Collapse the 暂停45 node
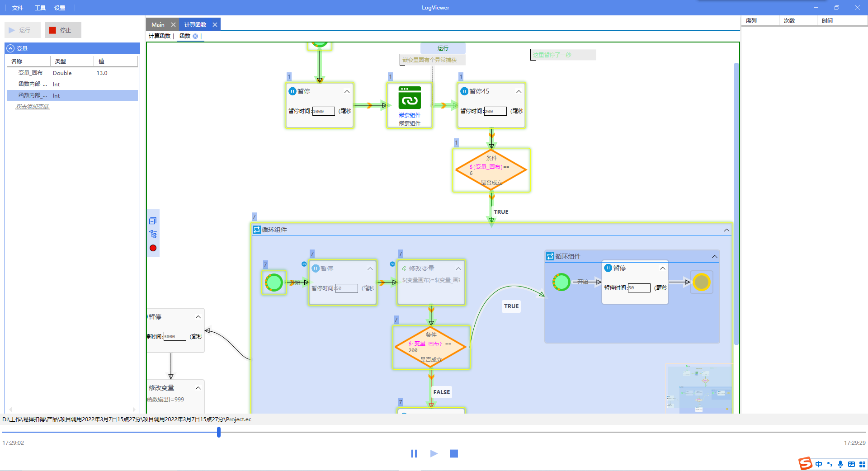Image resolution: width=868 pixels, height=471 pixels. click(519, 92)
